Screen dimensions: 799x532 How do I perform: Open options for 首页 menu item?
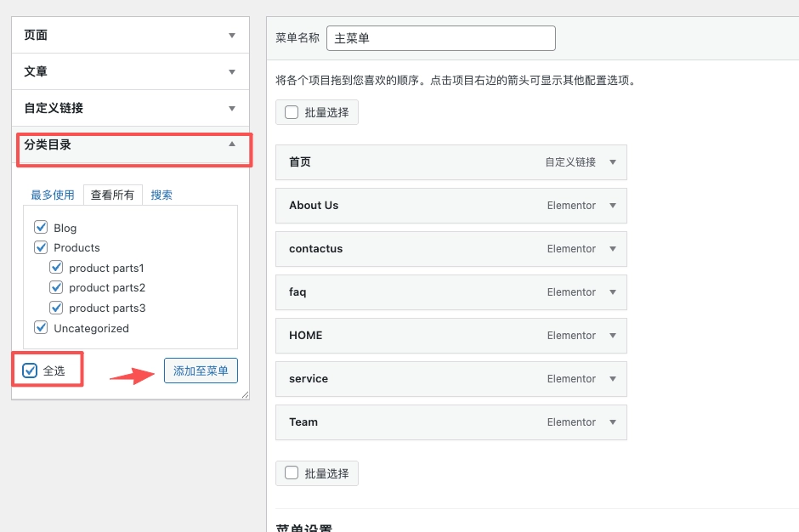click(613, 162)
